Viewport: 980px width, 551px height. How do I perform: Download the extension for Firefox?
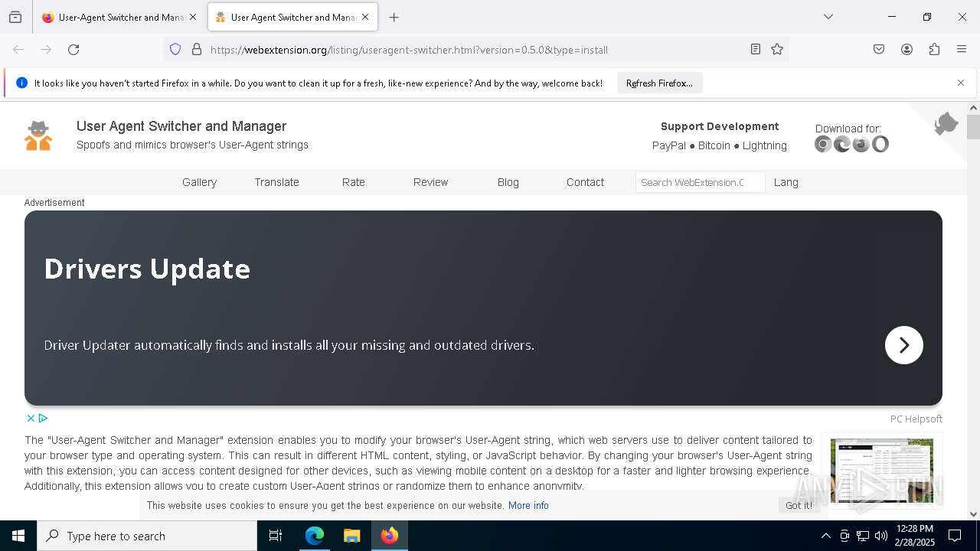click(x=861, y=144)
